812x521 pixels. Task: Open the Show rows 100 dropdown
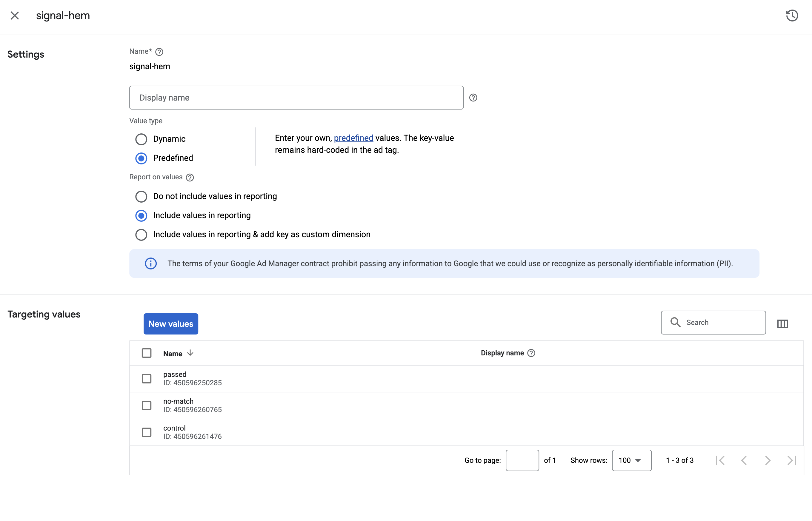(x=631, y=460)
